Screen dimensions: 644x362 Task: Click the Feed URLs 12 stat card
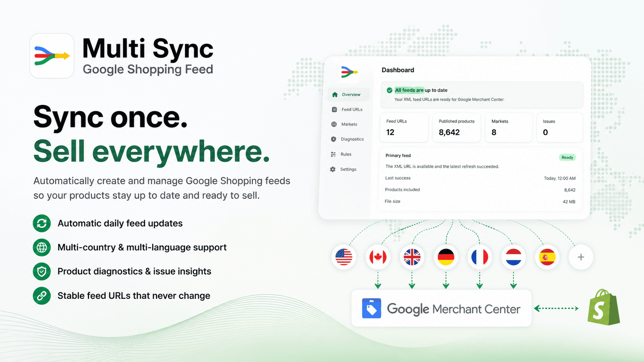tap(404, 128)
